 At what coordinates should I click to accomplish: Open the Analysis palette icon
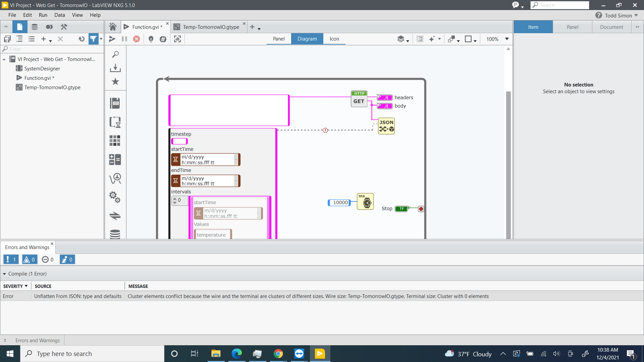click(x=115, y=178)
